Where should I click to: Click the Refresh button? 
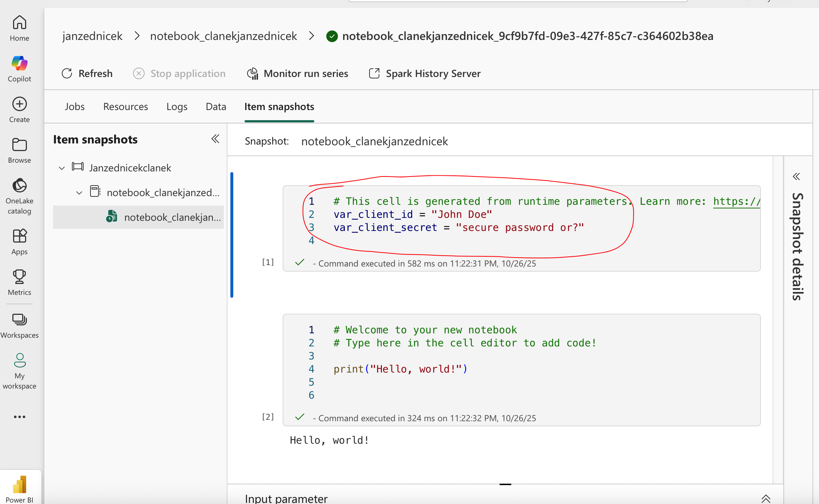87,74
